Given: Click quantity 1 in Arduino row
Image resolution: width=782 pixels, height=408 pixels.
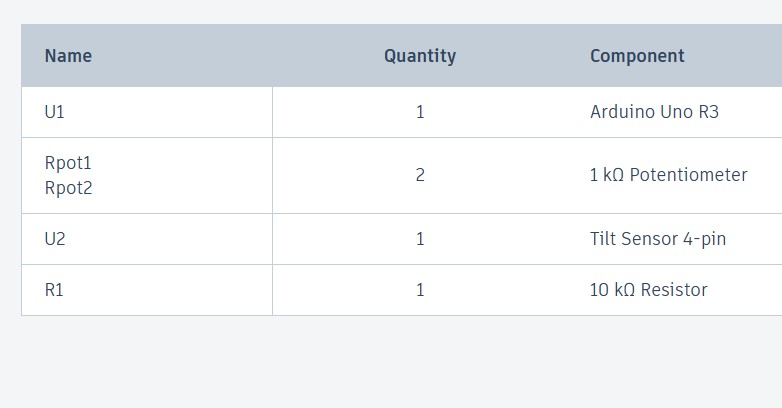Looking at the screenshot, I should click(420, 112).
